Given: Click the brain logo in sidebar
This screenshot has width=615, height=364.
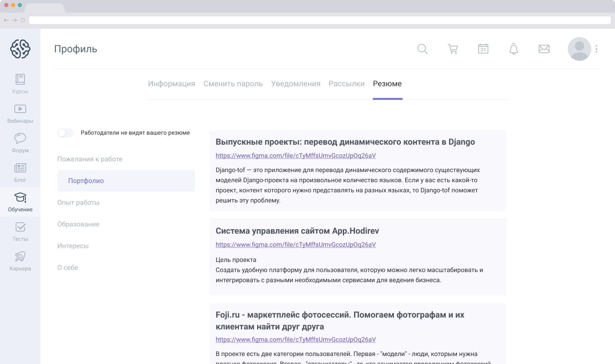Looking at the screenshot, I should pyautogui.click(x=20, y=49).
